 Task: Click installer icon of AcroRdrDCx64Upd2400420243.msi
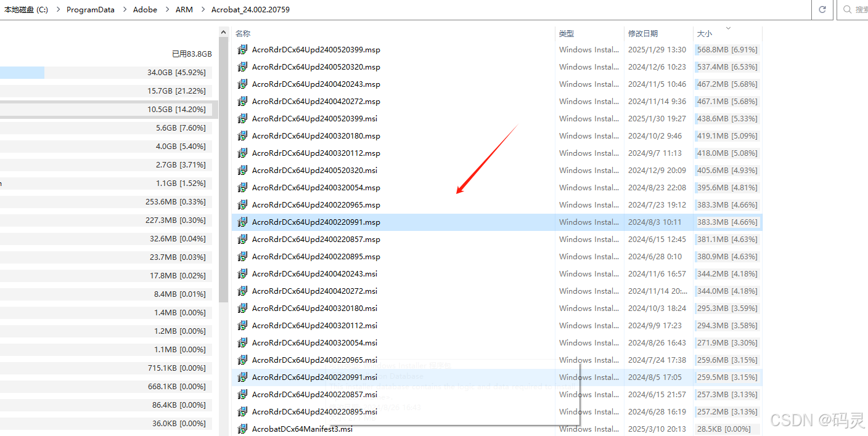[x=243, y=274]
